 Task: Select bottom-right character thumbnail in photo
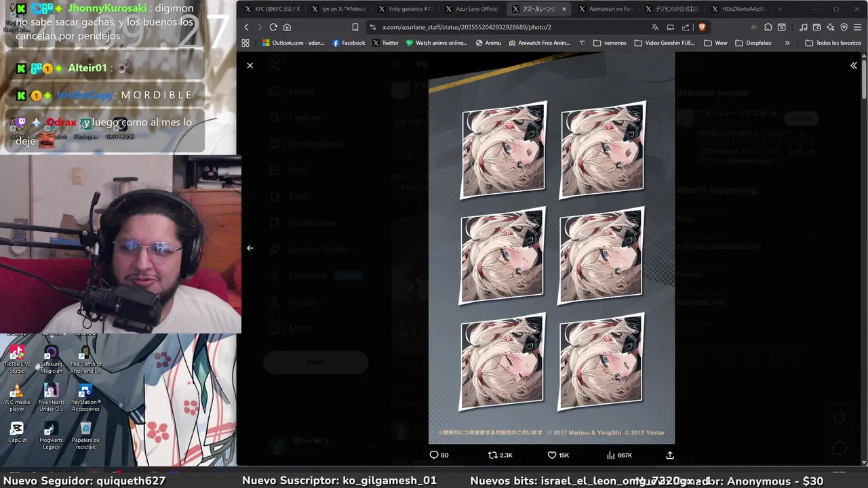[601, 362]
